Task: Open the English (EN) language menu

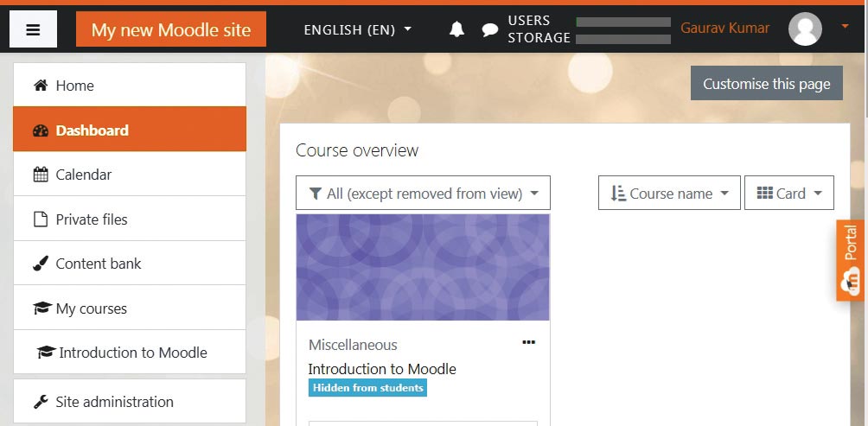Action: tap(358, 30)
